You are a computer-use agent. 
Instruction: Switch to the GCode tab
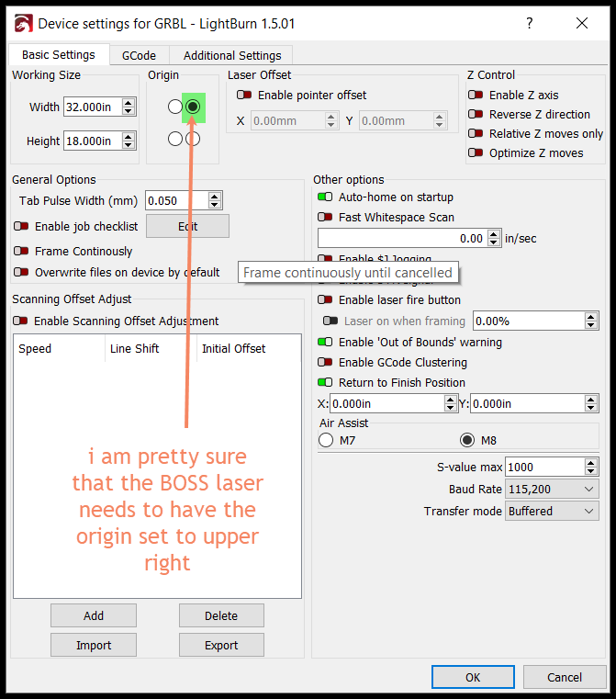(x=139, y=55)
